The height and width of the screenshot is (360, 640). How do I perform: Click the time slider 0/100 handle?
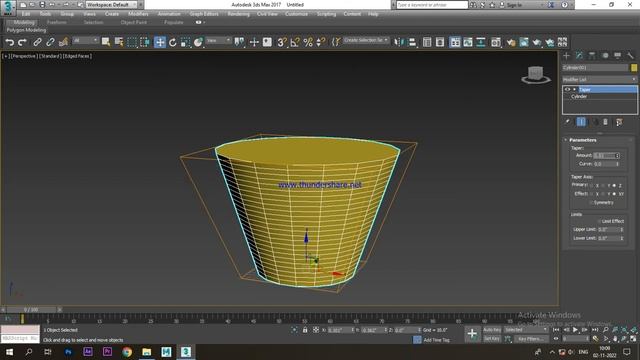[31, 310]
